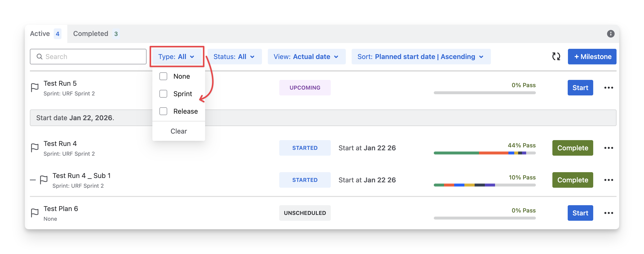Open the View: Actual date dropdown
The height and width of the screenshot is (254, 644).
(x=306, y=57)
